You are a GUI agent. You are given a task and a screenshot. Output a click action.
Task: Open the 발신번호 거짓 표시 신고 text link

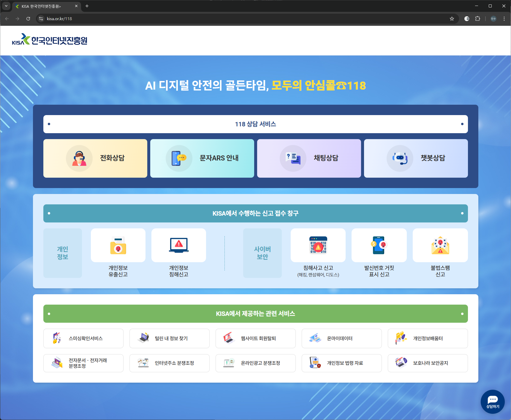(379, 271)
